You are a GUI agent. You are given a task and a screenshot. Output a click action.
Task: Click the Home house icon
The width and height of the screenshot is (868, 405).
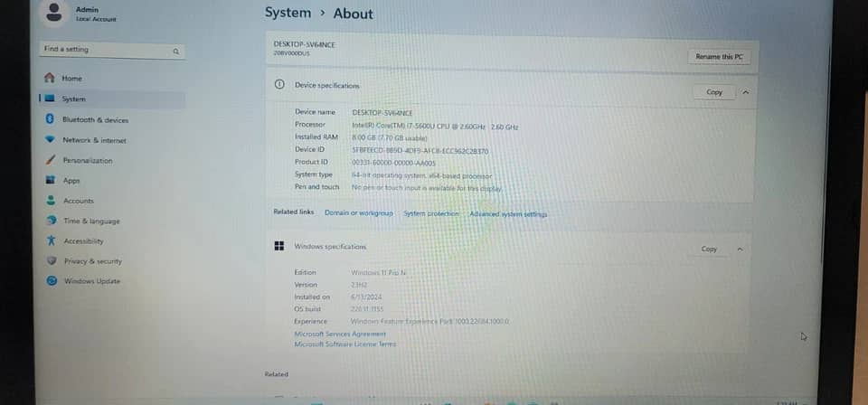tap(50, 78)
